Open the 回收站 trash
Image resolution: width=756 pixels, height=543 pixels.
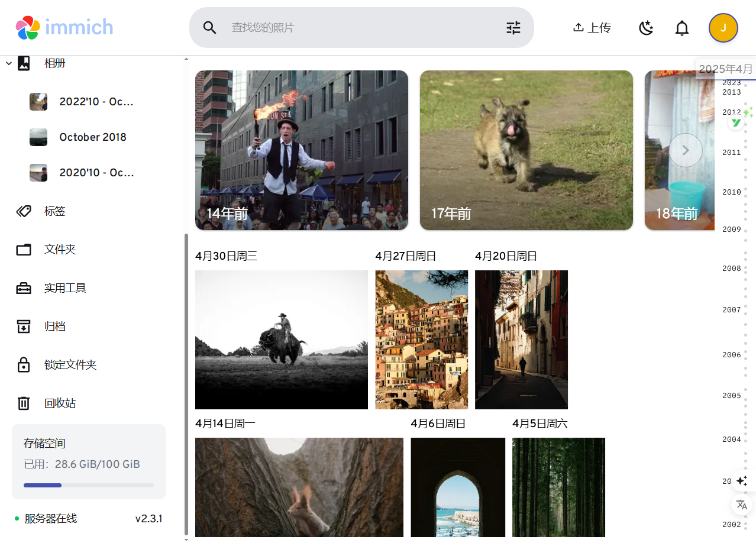pos(60,403)
